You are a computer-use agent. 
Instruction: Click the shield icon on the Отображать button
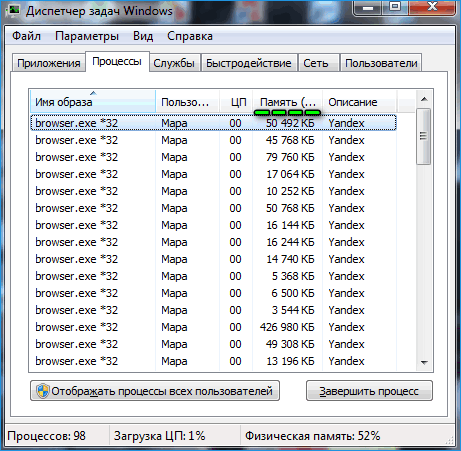coord(43,391)
